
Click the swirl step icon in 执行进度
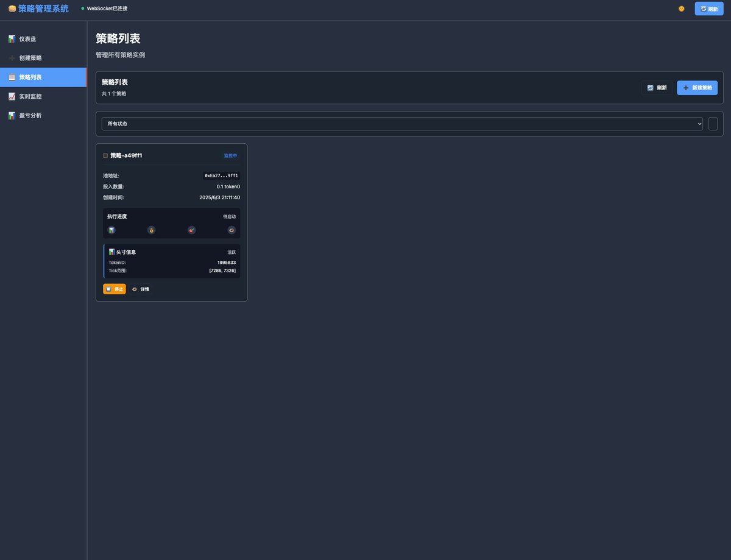tap(231, 230)
